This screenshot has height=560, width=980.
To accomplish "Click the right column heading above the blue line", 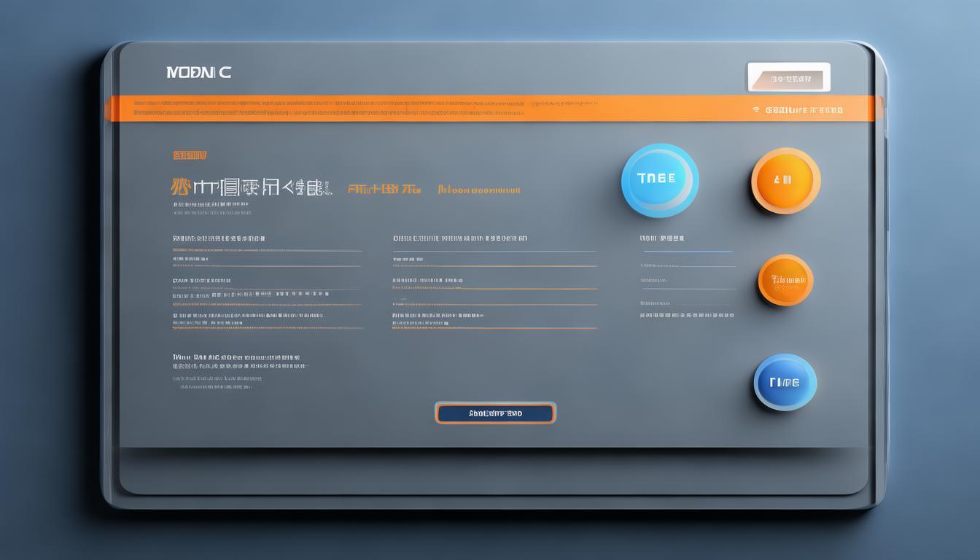I will (x=661, y=238).
